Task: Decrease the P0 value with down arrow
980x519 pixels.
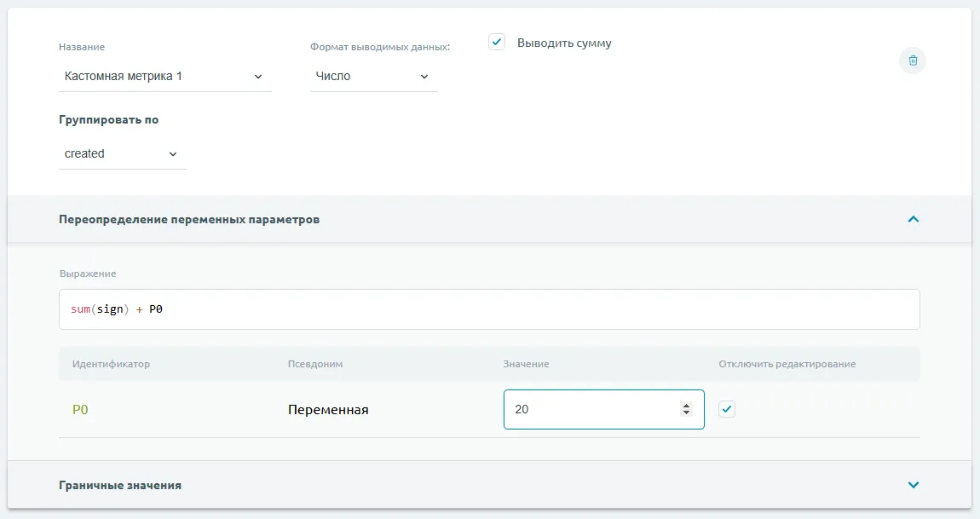Action: [x=686, y=413]
